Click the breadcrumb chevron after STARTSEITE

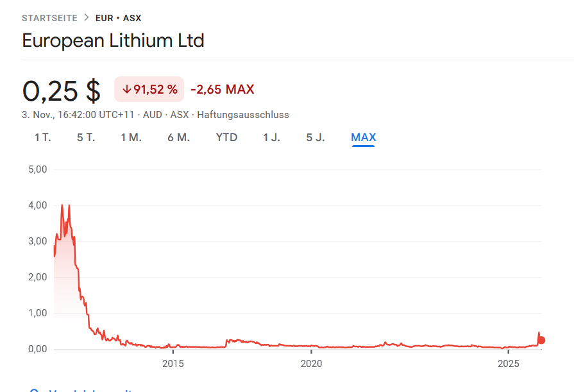tap(86, 18)
